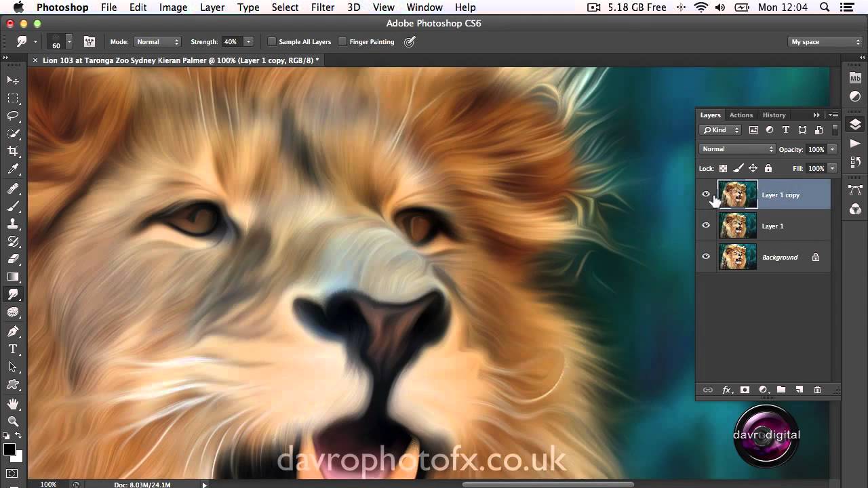Screen dimensions: 868x488
Task: Open the Fill dropdown arrow
Action: [x=833, y=168]
